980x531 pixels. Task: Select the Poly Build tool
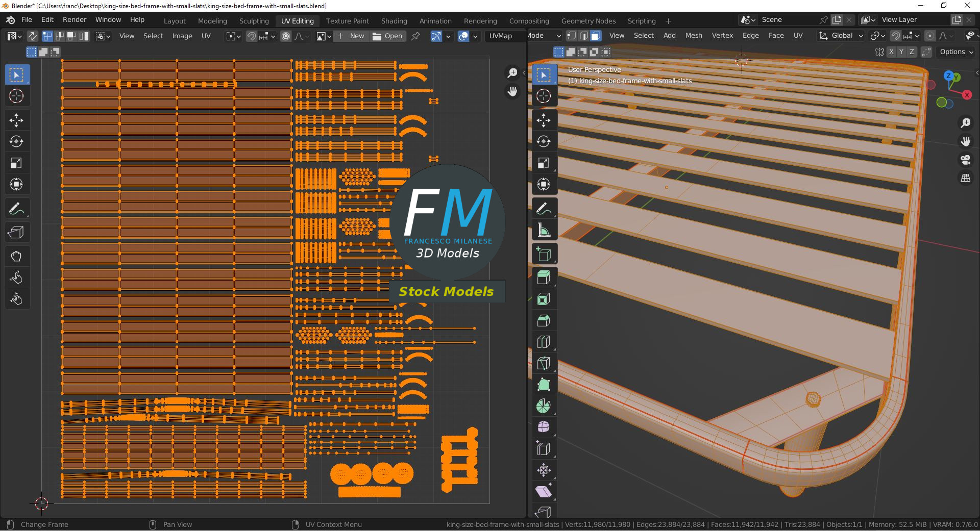coord(544,385)
